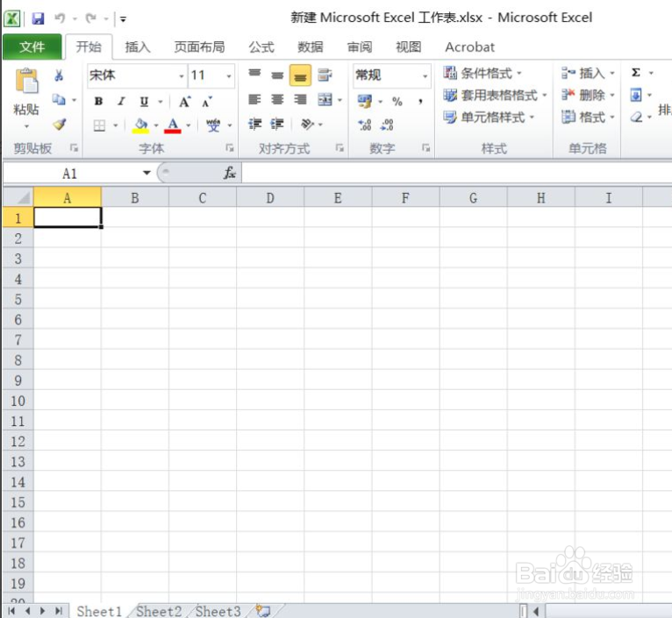This screenshot has height=618, width=672.
Task: Open the 常规 number format dropdown
Action: coord(425,76)
